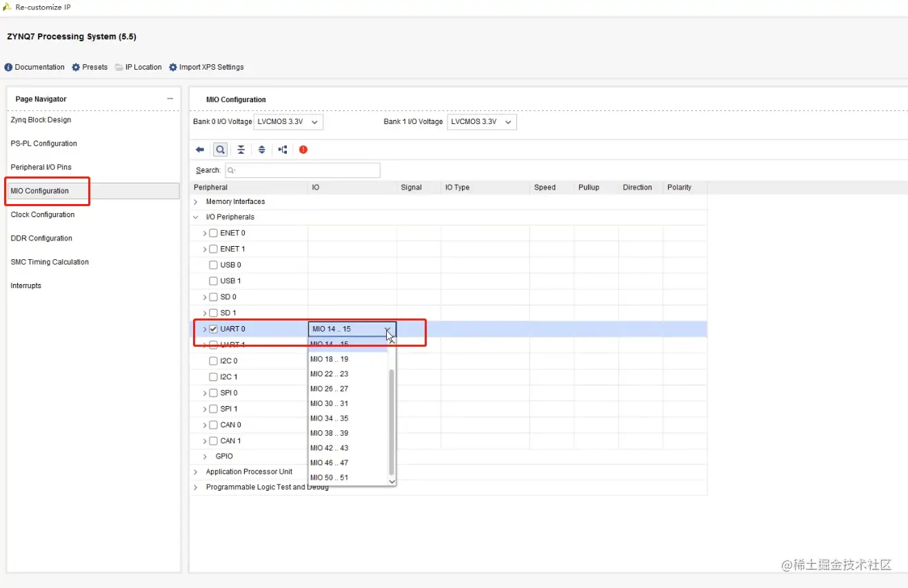Viewport: 908px width, 588px height.
Task: Enable the SPI 0 checkbox
Action: click(x=213, y=393)
